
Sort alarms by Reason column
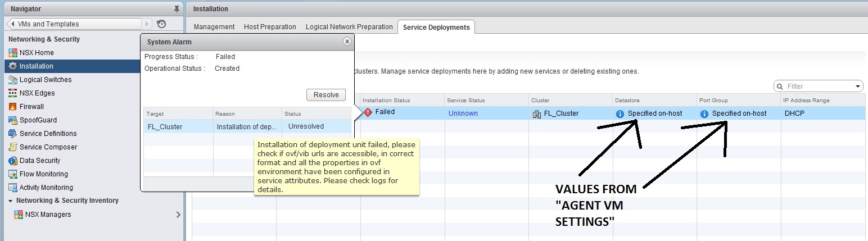pyautogui.click(x=247, y=113)
